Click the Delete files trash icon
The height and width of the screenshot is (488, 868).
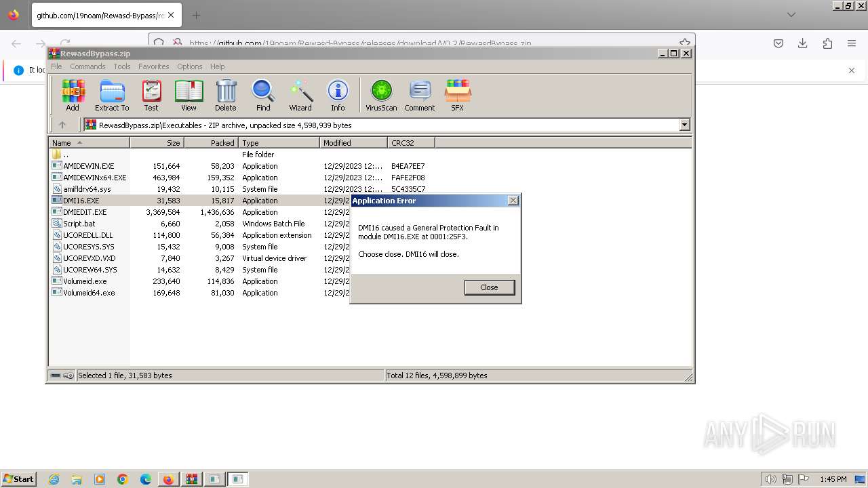[226, 96]
